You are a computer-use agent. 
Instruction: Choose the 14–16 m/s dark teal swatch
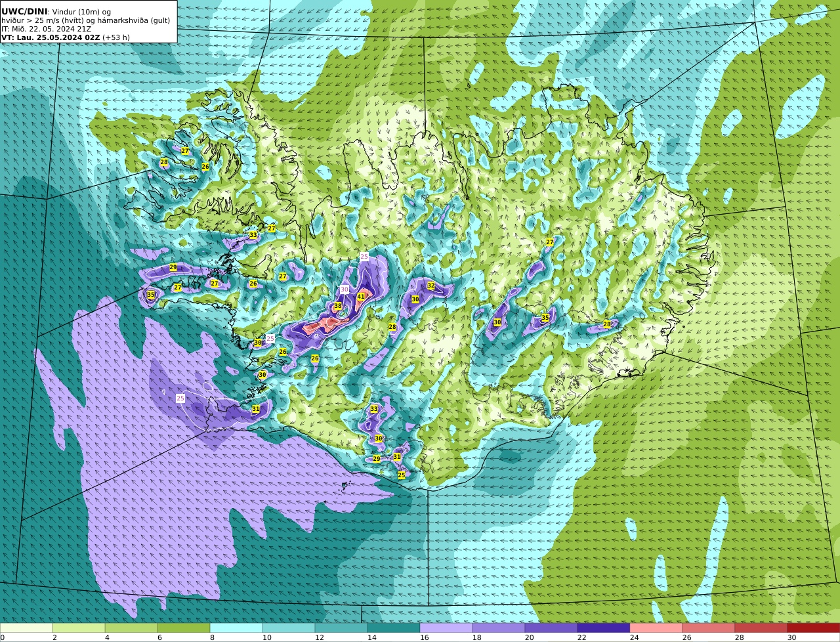[x=394, y=628]
